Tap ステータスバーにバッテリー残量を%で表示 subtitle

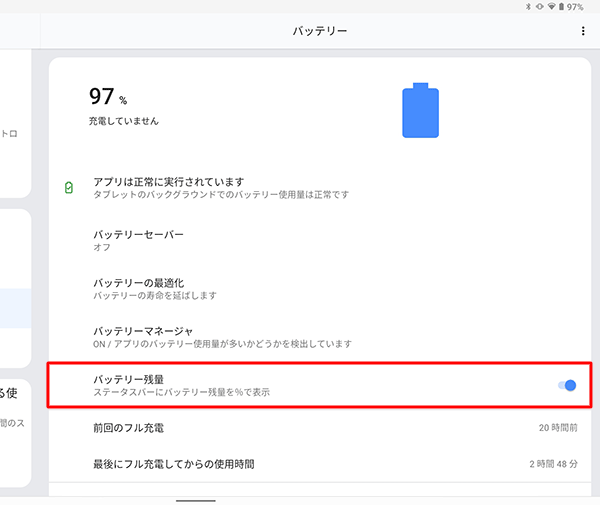(182, 392)
